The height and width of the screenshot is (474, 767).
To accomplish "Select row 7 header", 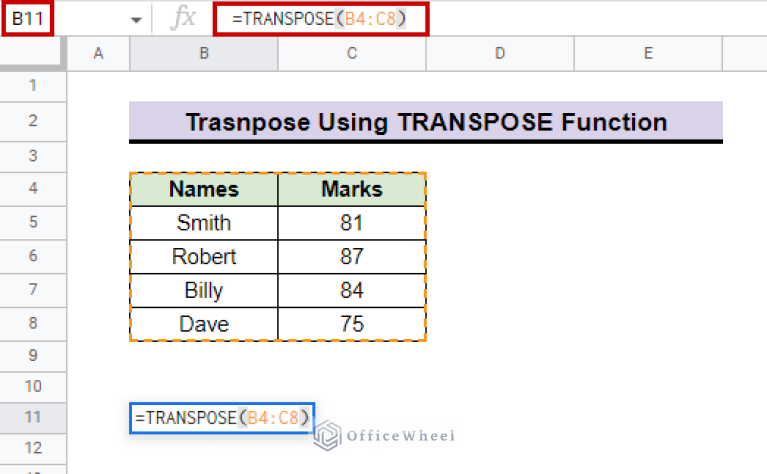I will [x=33, y=290].
